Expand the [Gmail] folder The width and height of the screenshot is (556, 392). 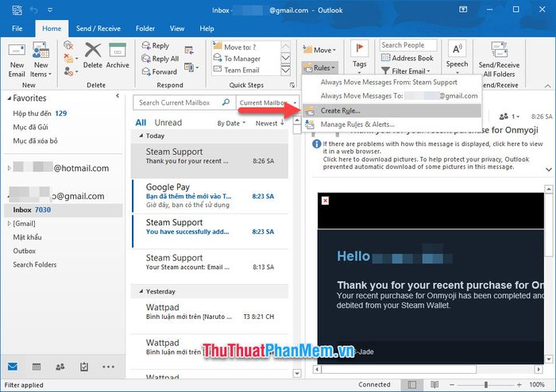(10, 224)
